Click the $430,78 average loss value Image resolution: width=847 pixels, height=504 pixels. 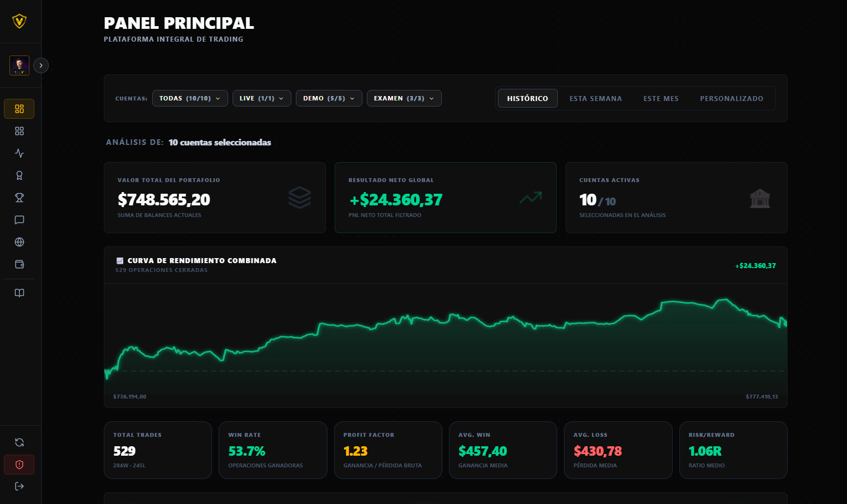(598, 451)
